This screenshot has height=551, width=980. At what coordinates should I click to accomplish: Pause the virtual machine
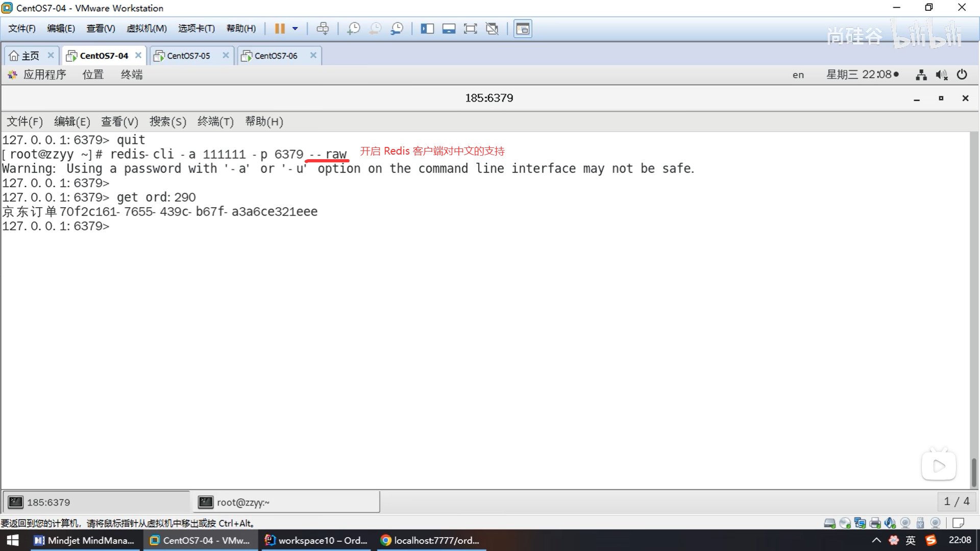tap(279, 29)
